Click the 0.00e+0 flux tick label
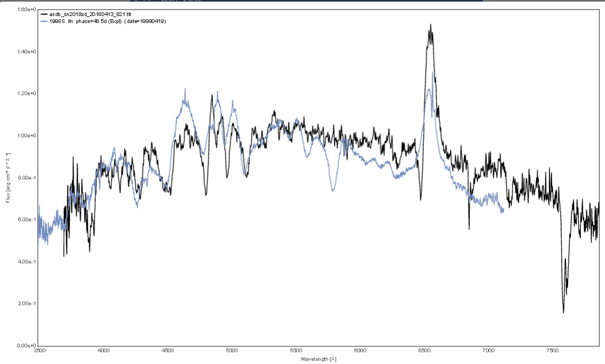Screen dimensions: 605x364 (27, 345)
